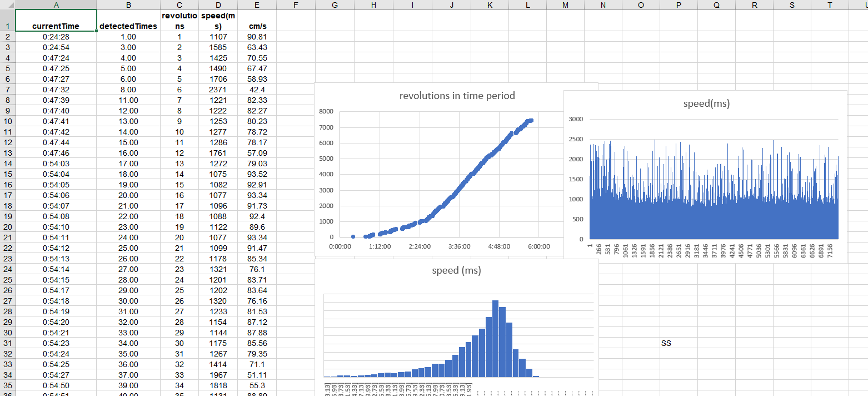
Task: Select cell E7 containing 42.4
Action: coord(257,90)
